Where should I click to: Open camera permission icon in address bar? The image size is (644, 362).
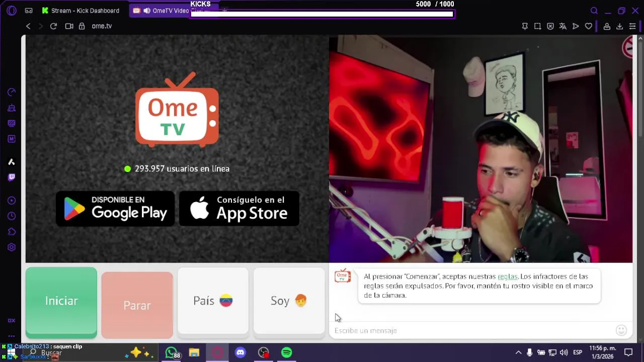(69, 26)
